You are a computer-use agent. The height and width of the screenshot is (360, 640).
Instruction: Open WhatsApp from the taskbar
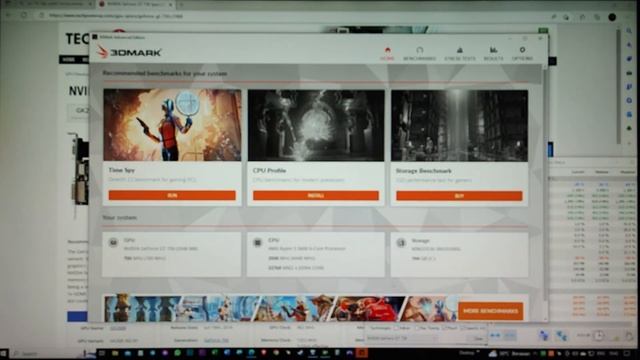177,353
